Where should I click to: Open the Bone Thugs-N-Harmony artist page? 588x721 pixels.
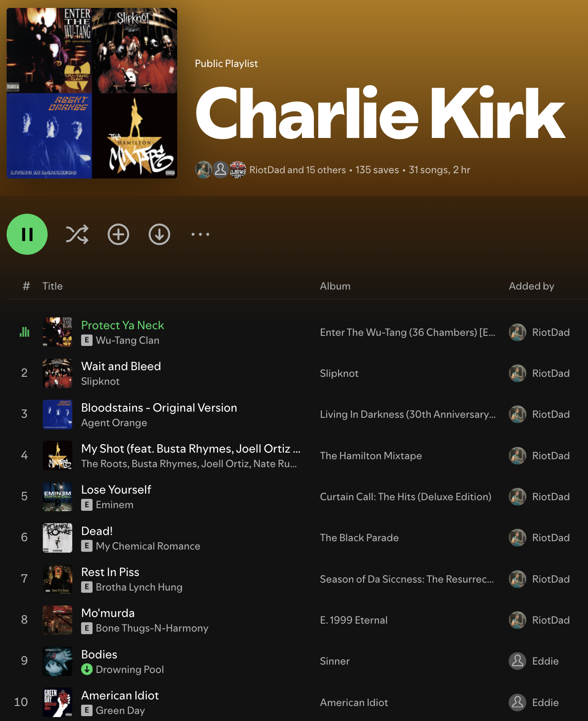(152, 628)
